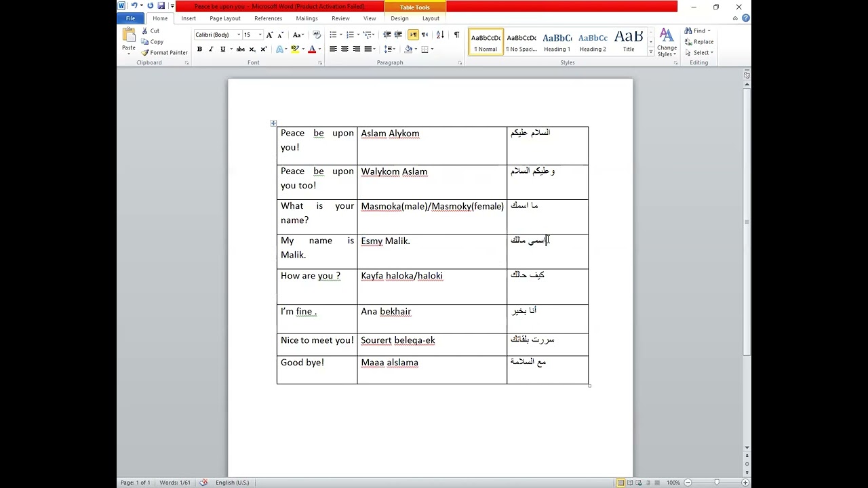This screenshot has width=868, height=488.
Task: Switch to Insert tab
Action: click(189, 18)
